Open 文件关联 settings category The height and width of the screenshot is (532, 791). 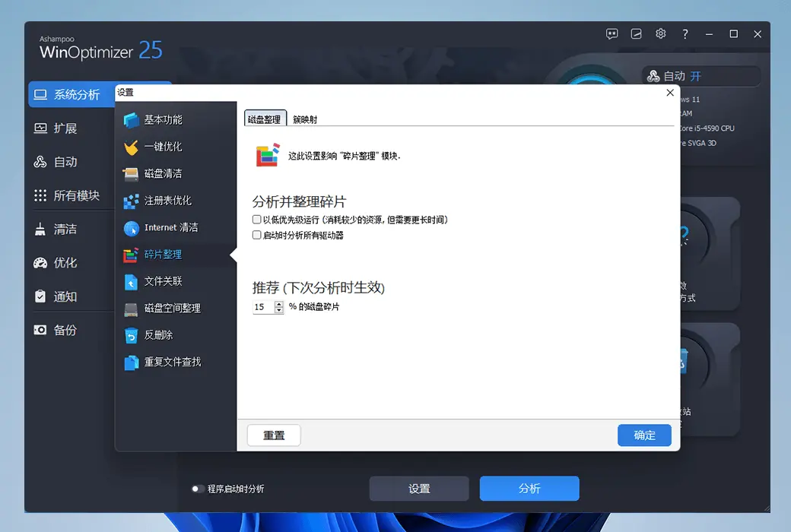176,281
